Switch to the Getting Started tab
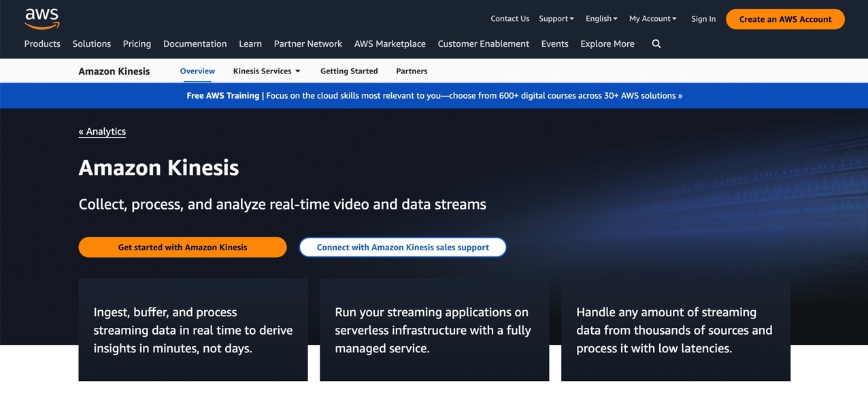This screenshot has width=868, height=419. coord(349,71)
